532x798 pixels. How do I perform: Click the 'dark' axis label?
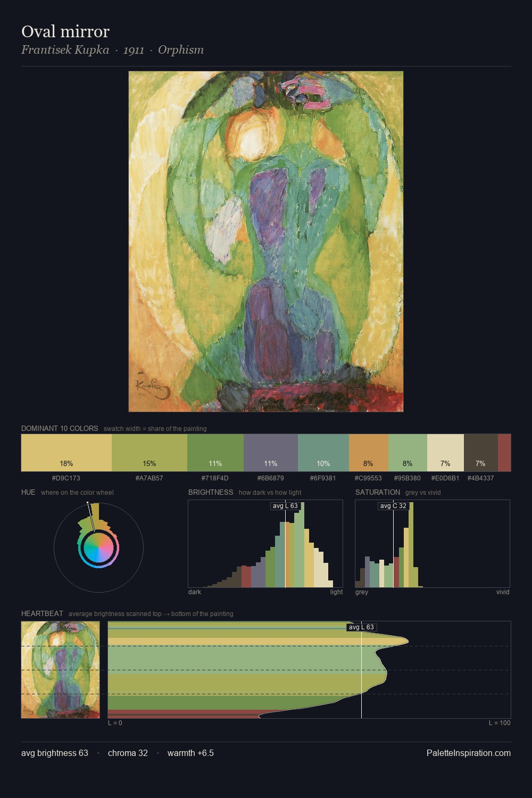[195, 592]
